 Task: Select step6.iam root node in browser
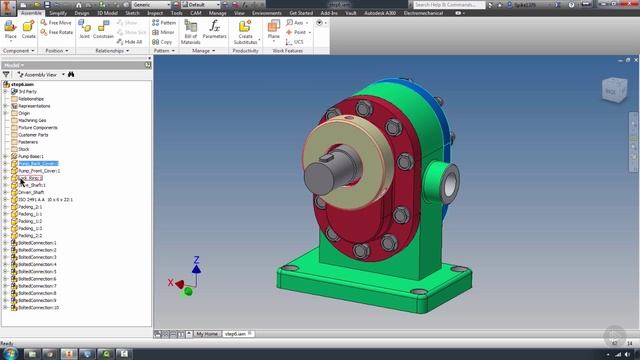coord(22,84)
